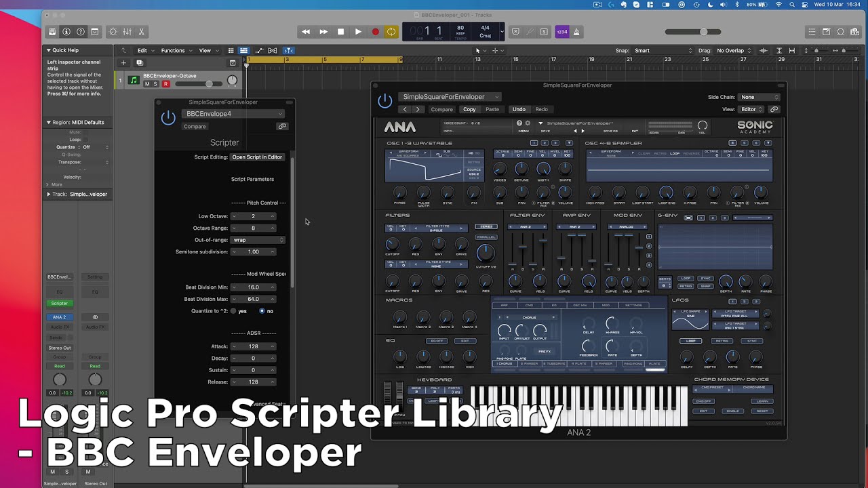The image size is (868, 488).
Task: Toggle the Solo S button in control bar
Action: pyautogui.click(x=544, y=32)
